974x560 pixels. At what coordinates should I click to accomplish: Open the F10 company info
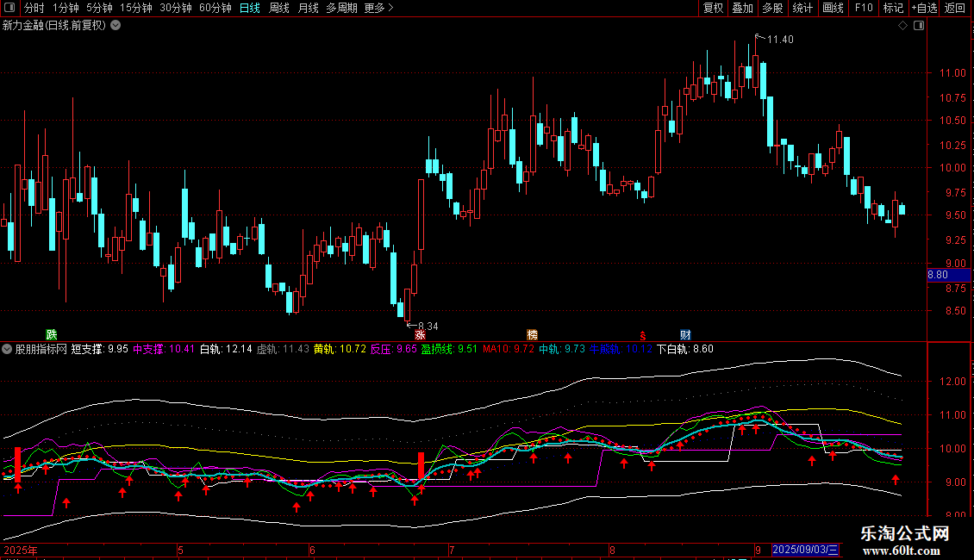(x=864, y=8)
